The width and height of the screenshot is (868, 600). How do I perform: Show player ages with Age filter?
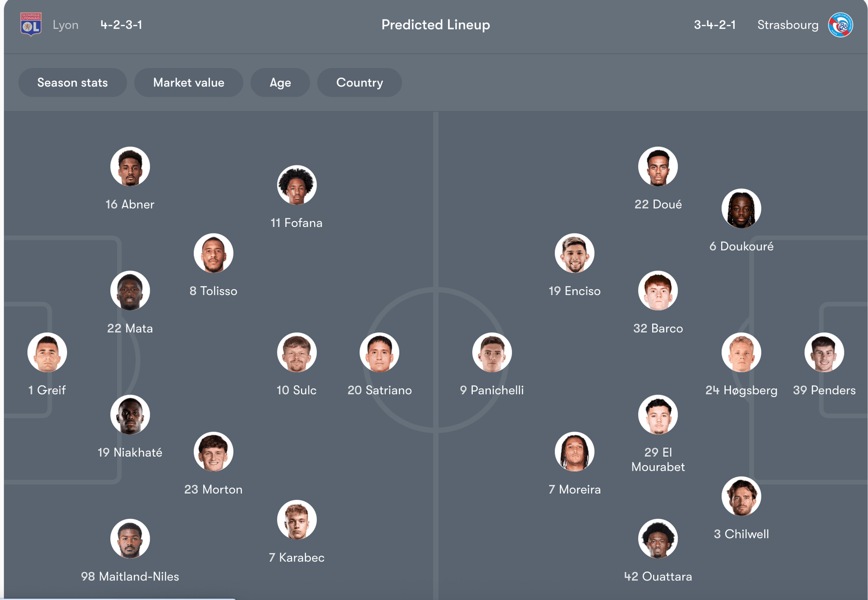280,83
